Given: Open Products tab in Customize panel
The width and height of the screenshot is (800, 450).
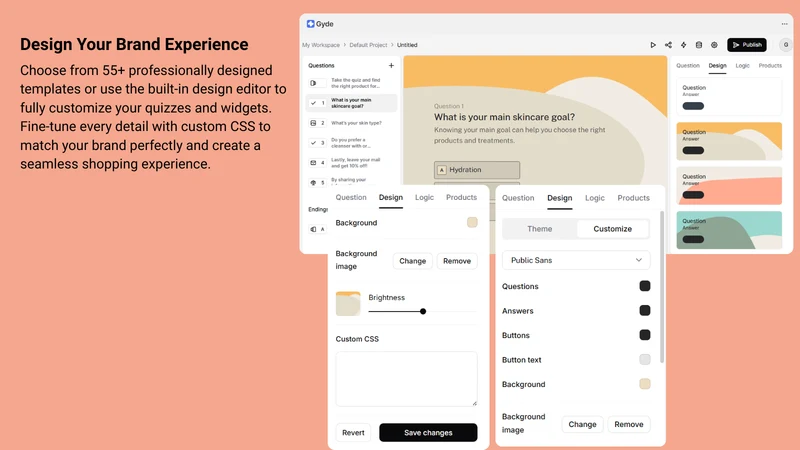Looking at the screenshot, I should (x=634, y=198).
